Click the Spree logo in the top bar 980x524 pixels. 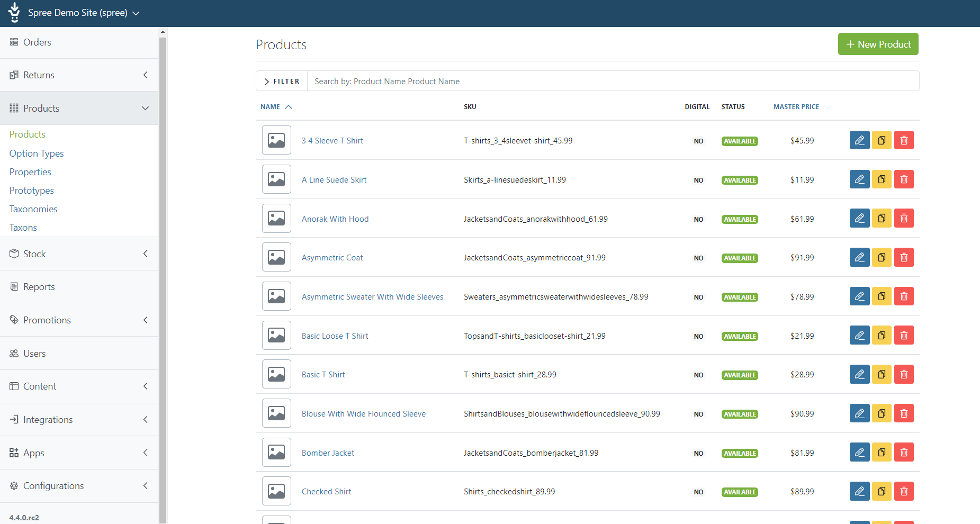(x=14, y=13)
